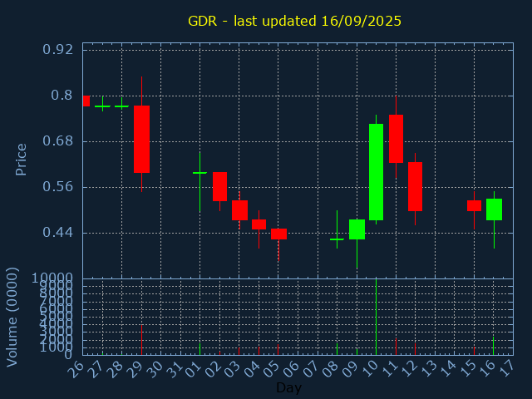This screenshot has width=532, height=399.
Task: Select day label 16 on x-axis
Action: [x=486, y=369]
